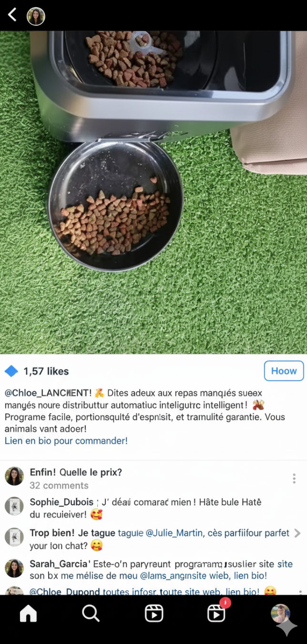Tap the blue diamond like icon

(x=11, y=371)
